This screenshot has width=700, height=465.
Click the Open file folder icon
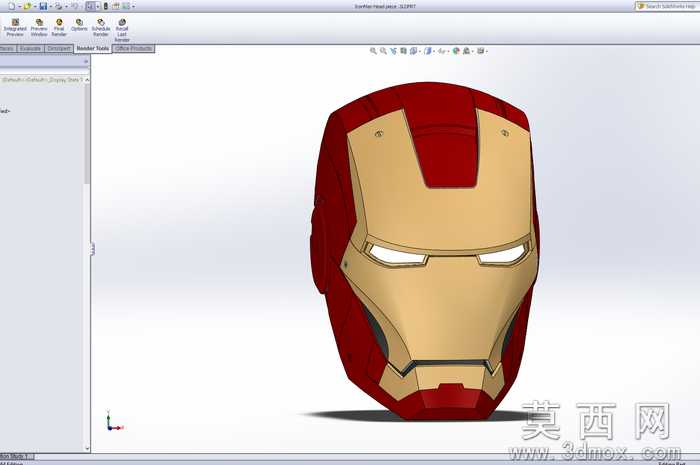pos(27,6)
